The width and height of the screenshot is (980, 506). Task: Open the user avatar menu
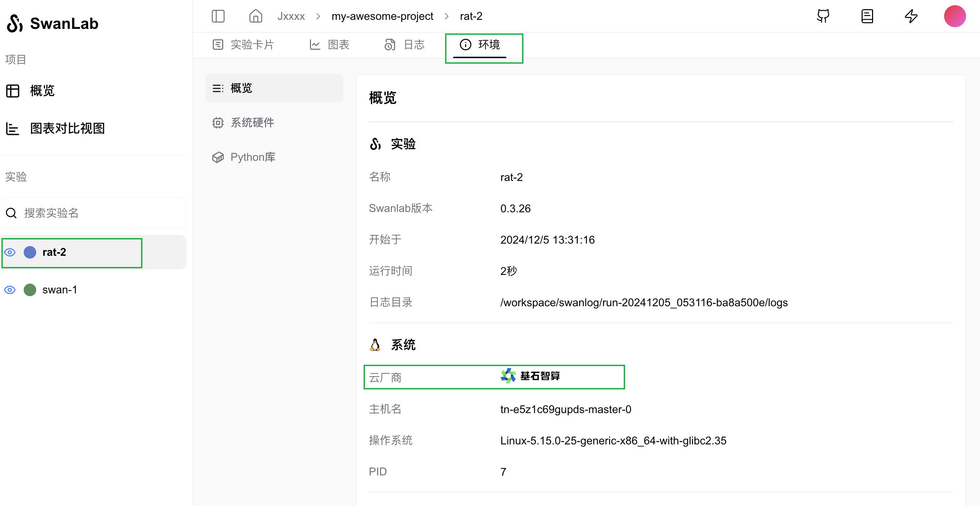pos(955,16)
